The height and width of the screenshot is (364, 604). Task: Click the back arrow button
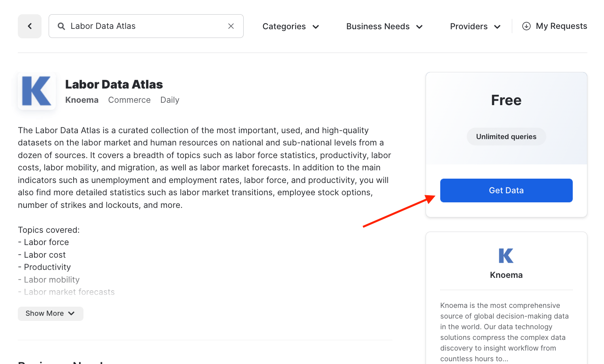pyautogui.click(x=30, y=26)
